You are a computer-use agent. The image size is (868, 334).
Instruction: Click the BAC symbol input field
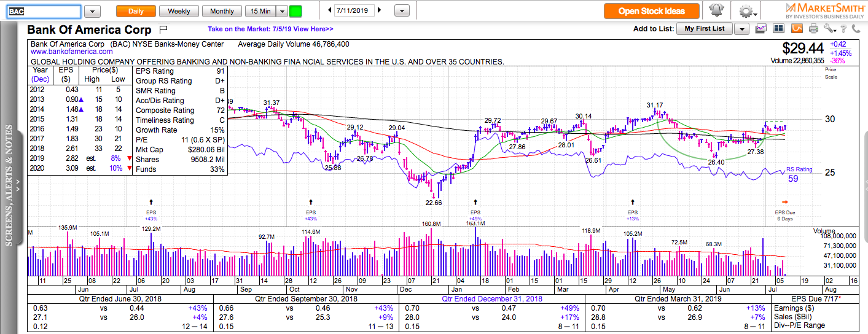coord(44,11)
